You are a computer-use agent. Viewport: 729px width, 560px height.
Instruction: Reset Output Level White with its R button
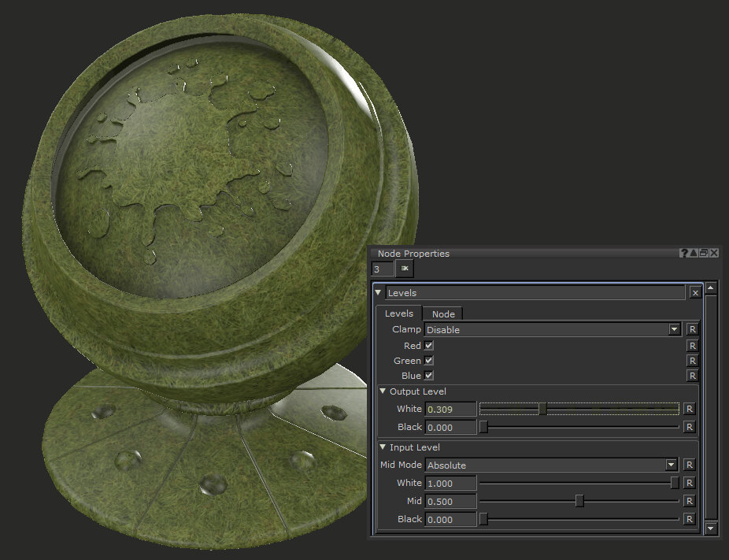689,409
